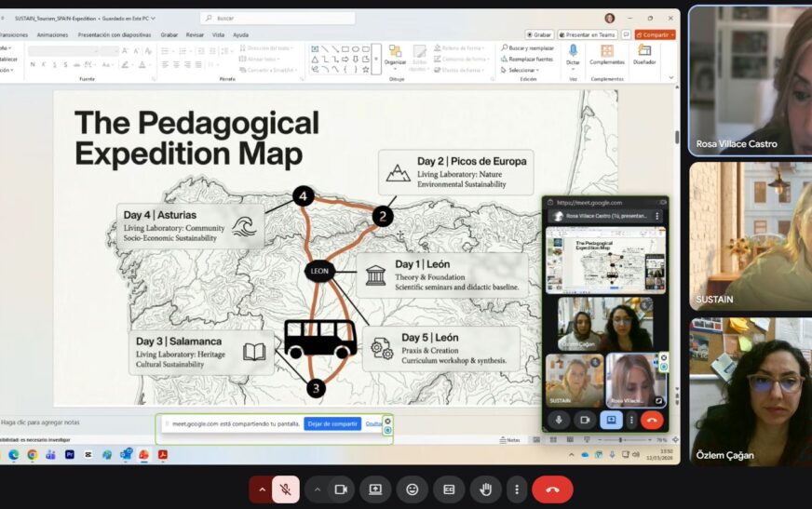Select Özlem Çağan video tile

pyautogui.click(x=751, y=392)
